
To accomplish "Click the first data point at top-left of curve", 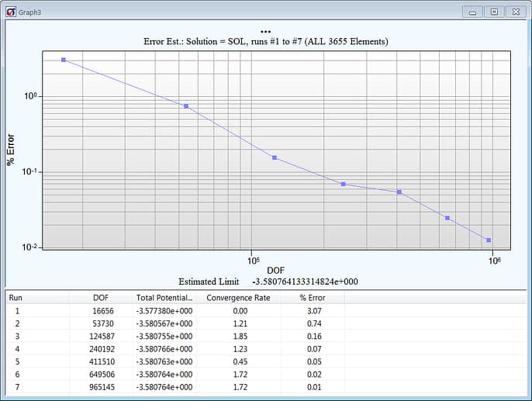I will click(x=64, y=60).
